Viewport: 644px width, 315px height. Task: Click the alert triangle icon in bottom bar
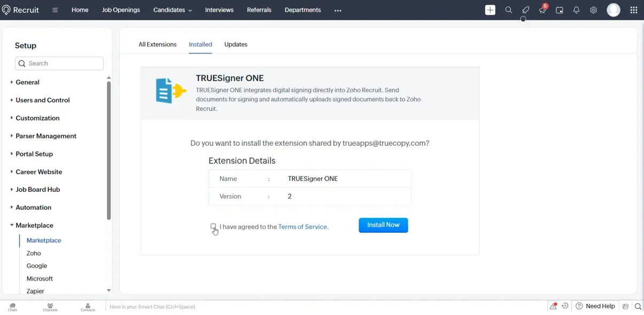(x=553, y=306)
